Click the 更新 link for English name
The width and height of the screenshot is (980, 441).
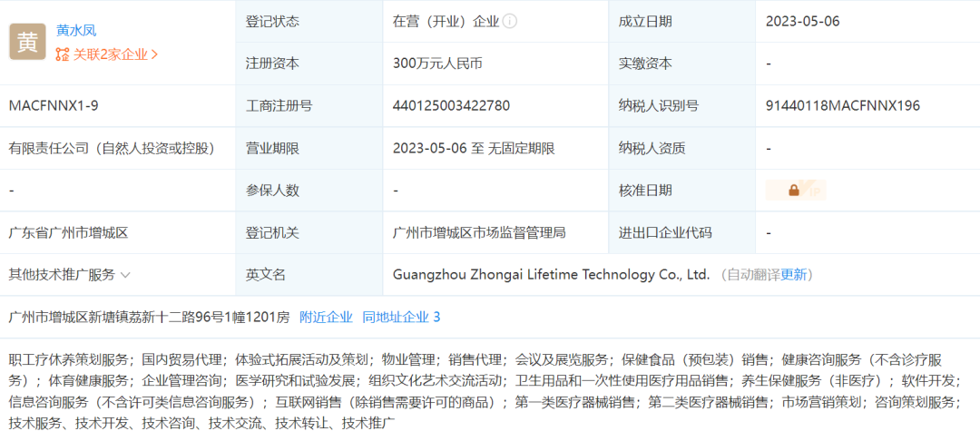click(x=794, y=275)
